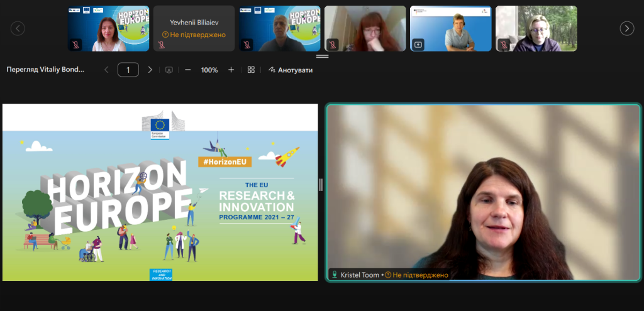Viewport: 644px width, 311px height.
Task: Click muted mic icon on blonde participant thumbnail
Action: coord(504,45)
